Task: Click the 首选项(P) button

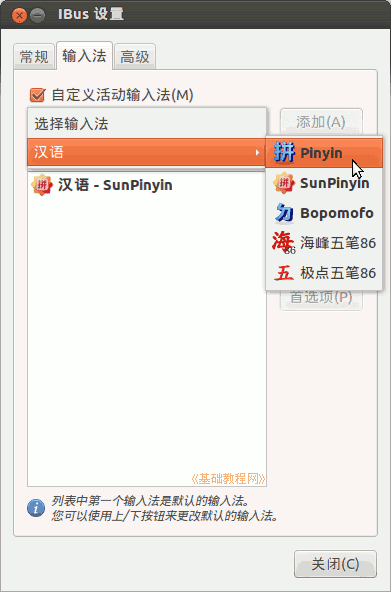Action: [x=321, y=298]
